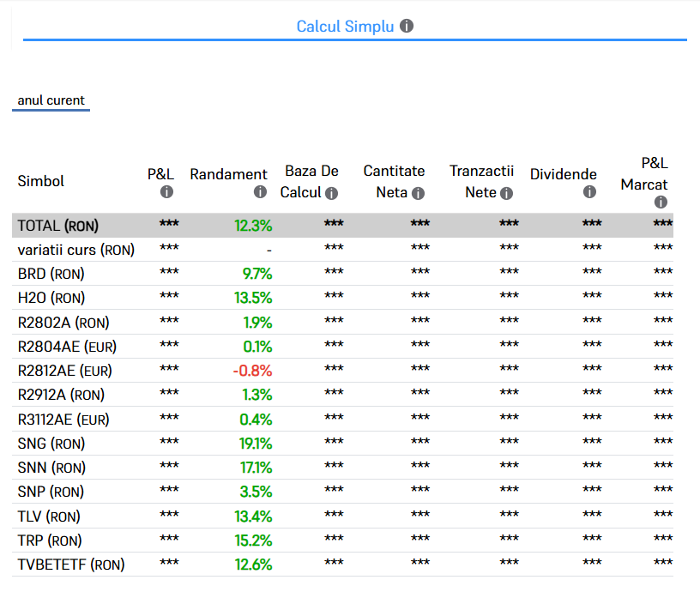
Task: Open the Calcul Simplu section title
Action: coord(345,27)
